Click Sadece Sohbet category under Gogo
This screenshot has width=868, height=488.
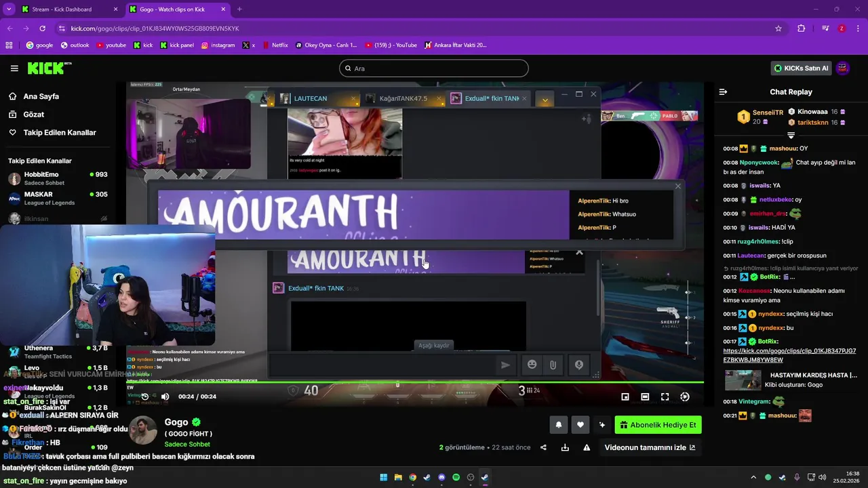coord(187,444)
